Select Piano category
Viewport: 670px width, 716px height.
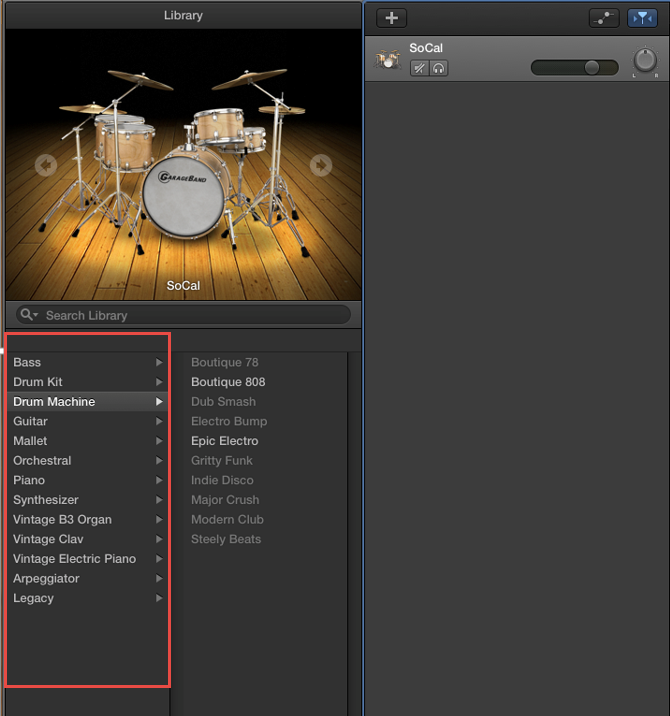[88, 480]
